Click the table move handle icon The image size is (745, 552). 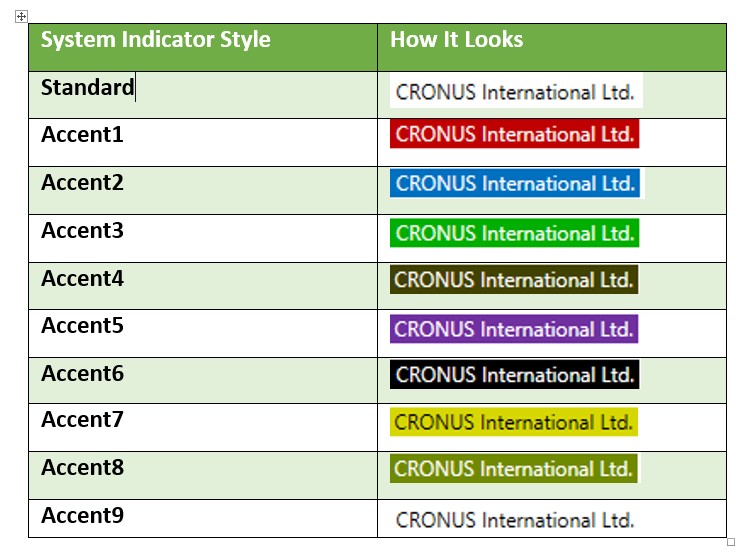21,17
